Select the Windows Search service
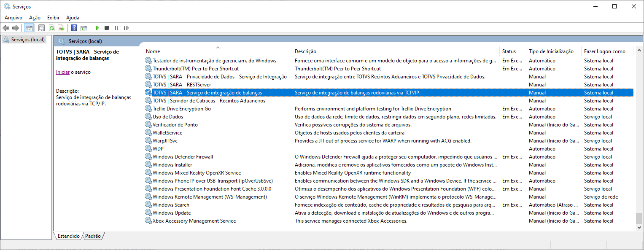This screenshot has width=644, height=250. [388, 205]
